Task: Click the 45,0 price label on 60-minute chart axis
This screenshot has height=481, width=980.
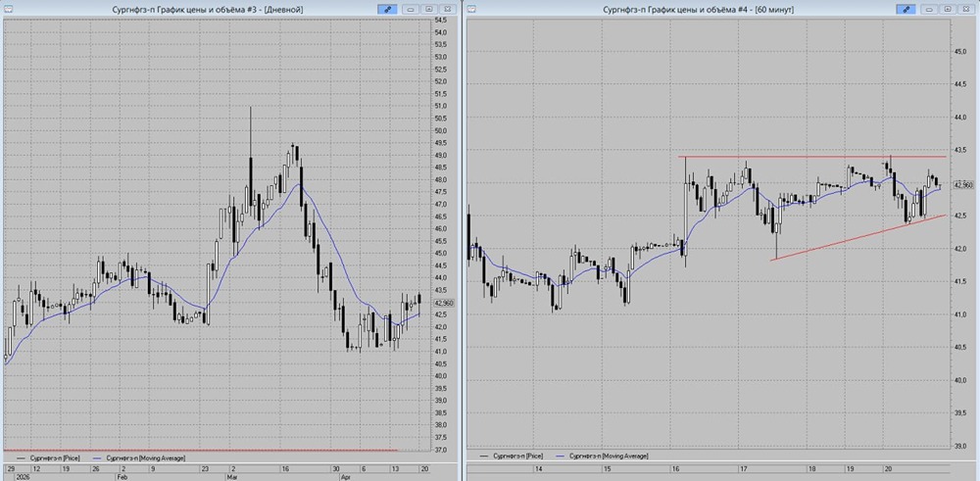Action: pos(960,52)
